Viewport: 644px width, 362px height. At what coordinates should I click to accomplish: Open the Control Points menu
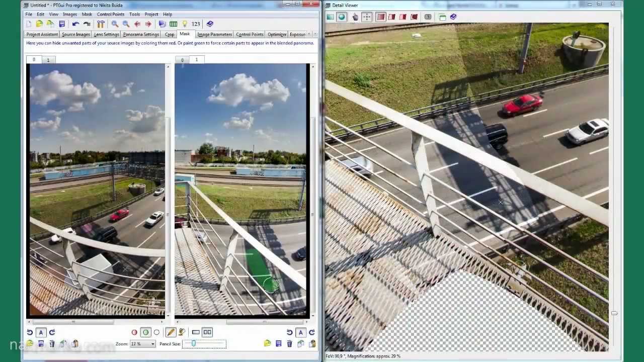click(111, 14)
